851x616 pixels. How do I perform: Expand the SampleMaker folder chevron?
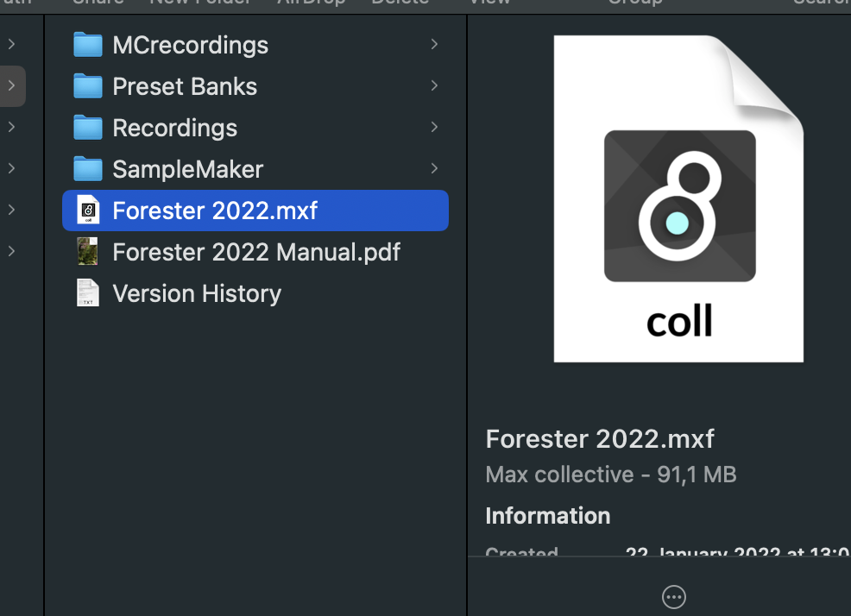point(434,169)
